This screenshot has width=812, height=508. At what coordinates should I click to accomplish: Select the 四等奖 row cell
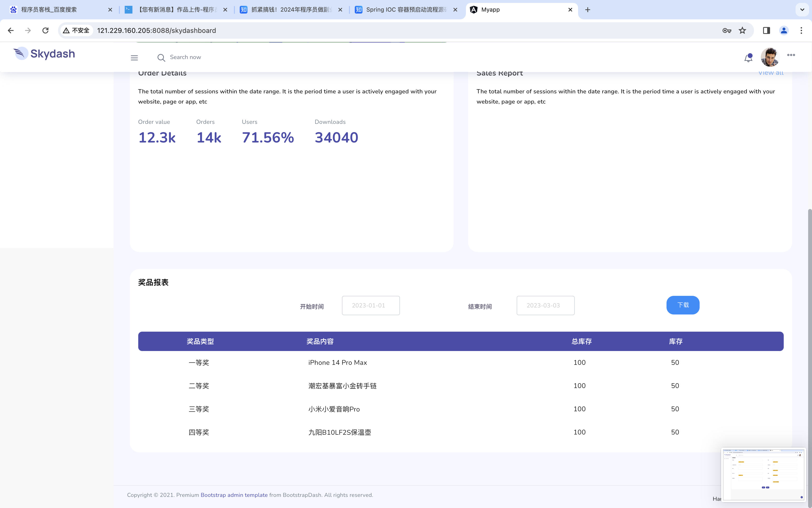point(199,432)
